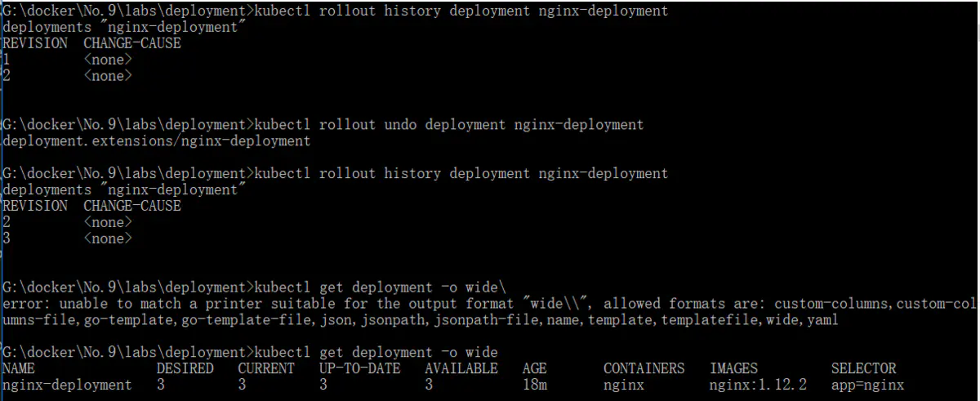Click the AGE column header
Viewport: 980px width, 401px height.
[x=534, y=368]
